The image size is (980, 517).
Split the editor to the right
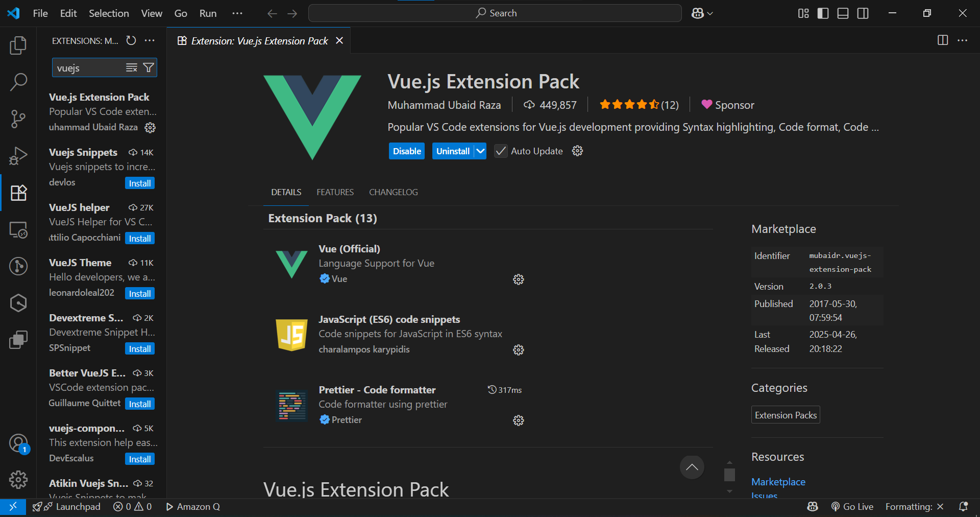point(942,40)
